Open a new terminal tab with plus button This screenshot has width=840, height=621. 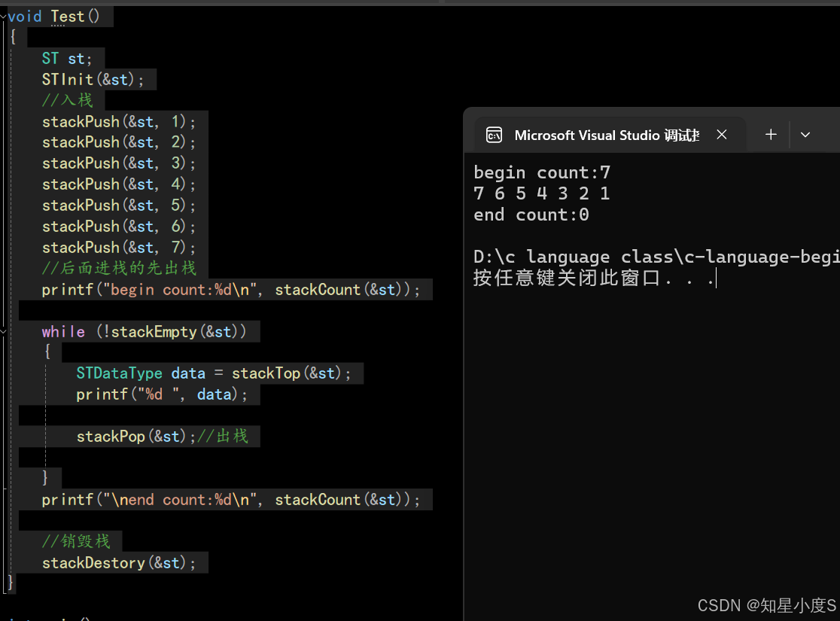771,135
